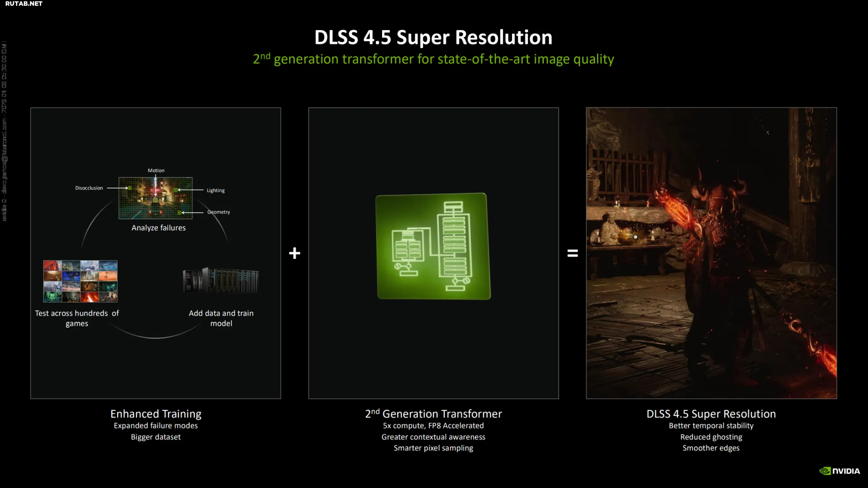Click the demon warrior game screenshot

click(711, 253)
